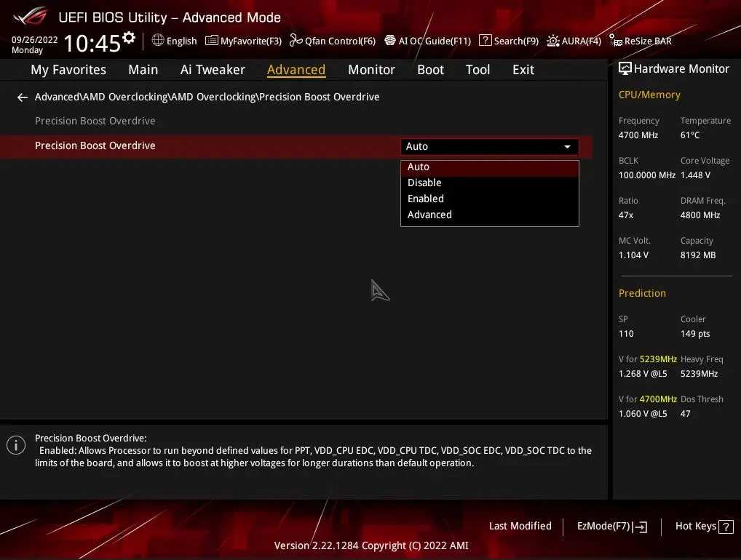
Task: Switch to EzMode(F7)
Action: [612, 527]
